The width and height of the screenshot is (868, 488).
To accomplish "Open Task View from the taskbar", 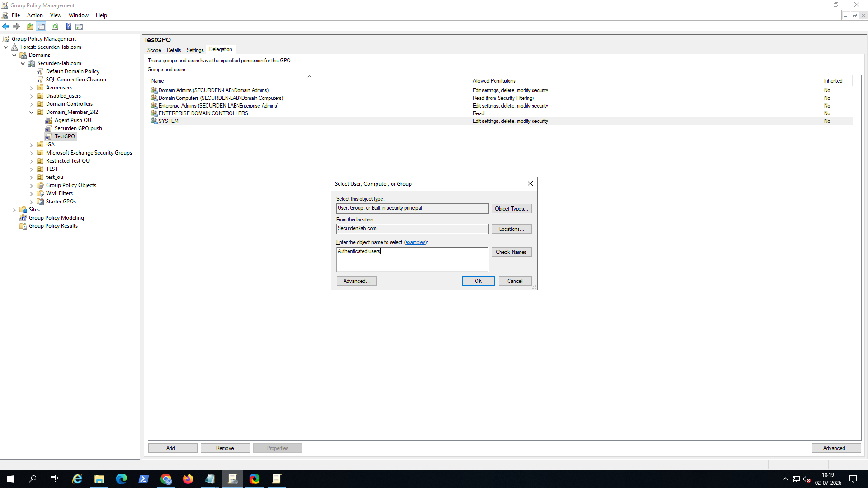I will coord(54,479).
